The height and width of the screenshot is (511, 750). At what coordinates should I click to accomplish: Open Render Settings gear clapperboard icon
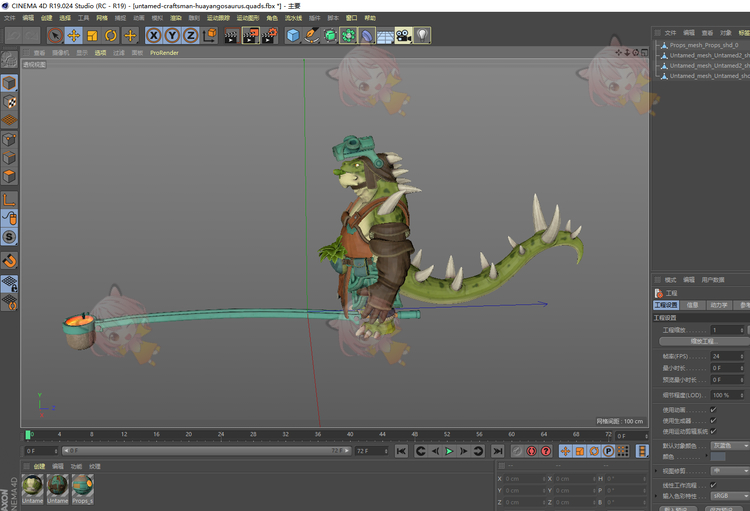[270, 35]
